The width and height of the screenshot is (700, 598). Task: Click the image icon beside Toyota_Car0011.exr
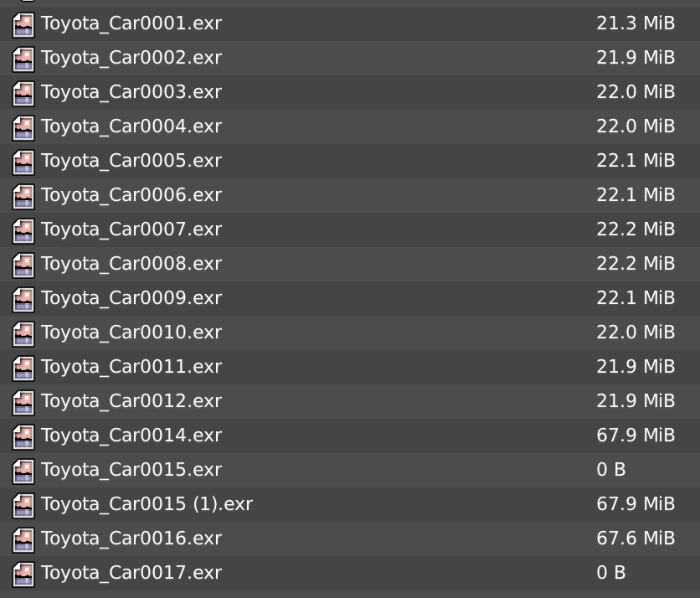(23, 369)
